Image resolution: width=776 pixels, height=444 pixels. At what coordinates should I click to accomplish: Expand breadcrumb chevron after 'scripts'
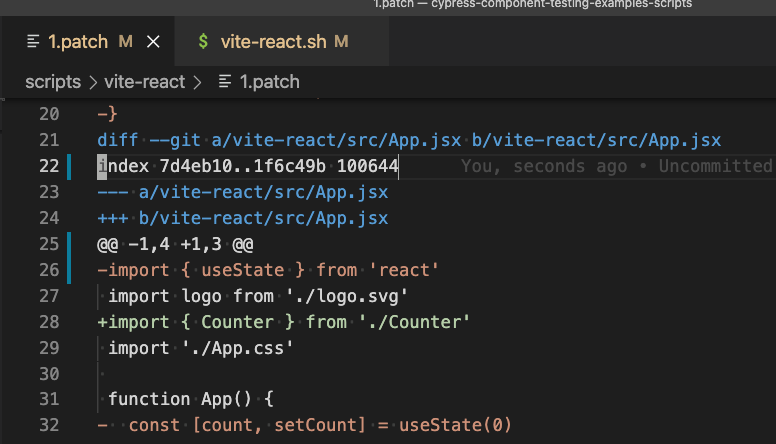[x=93, y=82]
